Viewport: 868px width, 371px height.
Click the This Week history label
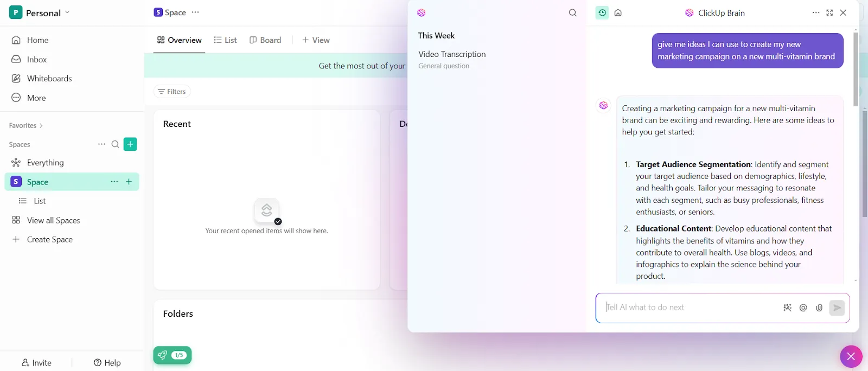click(436, 36)
